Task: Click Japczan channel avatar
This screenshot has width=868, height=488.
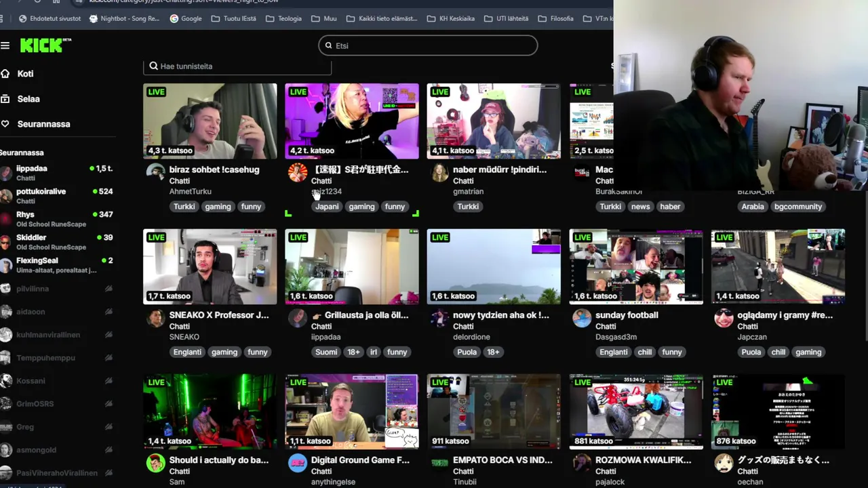Action: click(724, 318)
